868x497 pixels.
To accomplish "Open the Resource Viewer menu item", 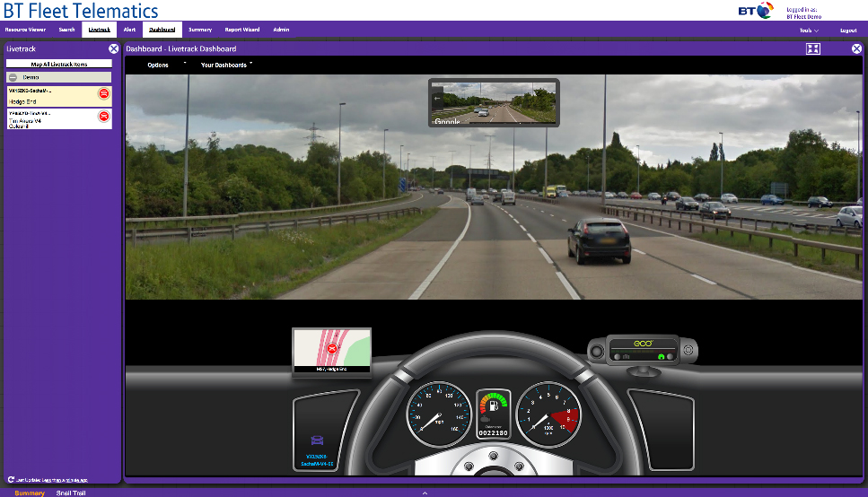I will click(25, 30).
